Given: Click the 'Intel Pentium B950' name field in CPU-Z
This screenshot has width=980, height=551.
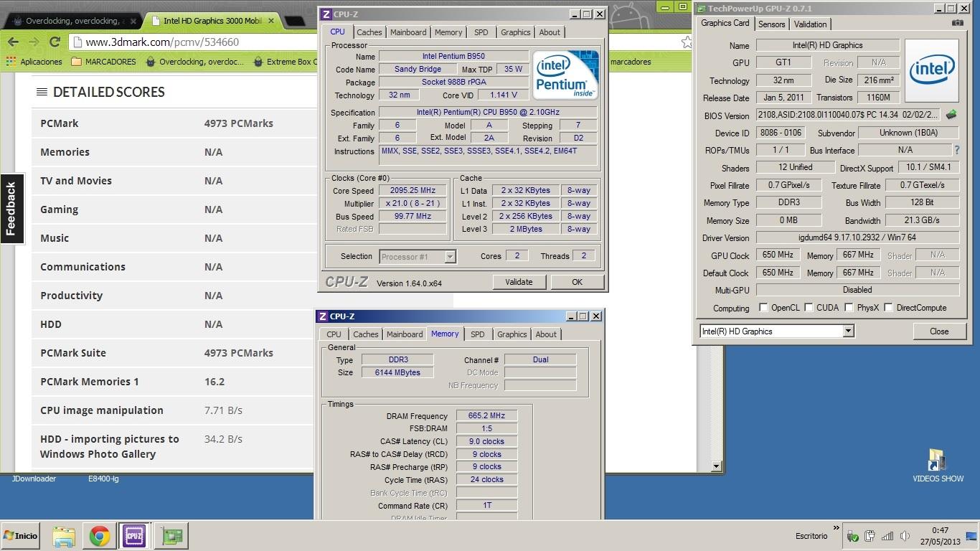Looking at the screenshot, I should (453, 56).
